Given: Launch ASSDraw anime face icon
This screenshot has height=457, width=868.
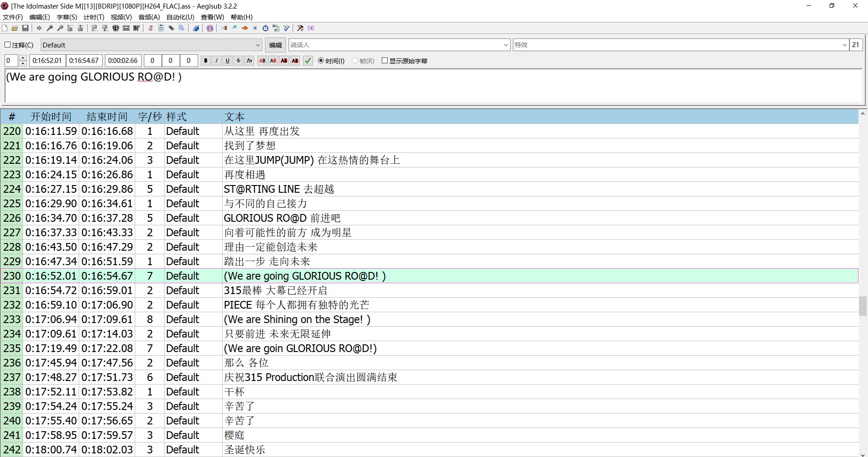Looking at the screenshot, I should click(x=210, y=28).
